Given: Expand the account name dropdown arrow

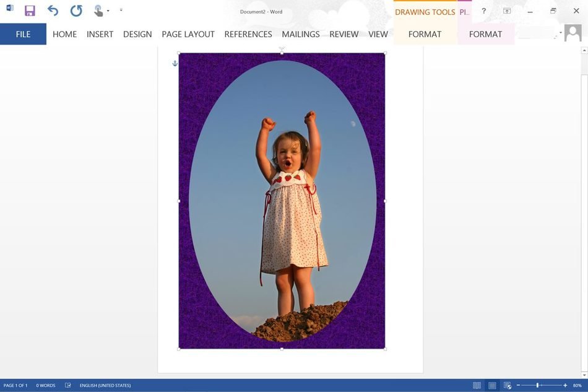Looking at the screenshot, I should pyautogui.click(x=561, y=33).
